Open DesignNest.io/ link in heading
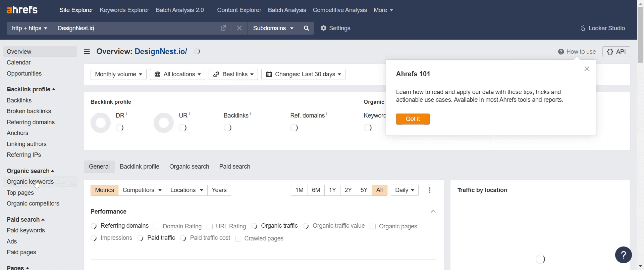This screenshot has height=270, width=644. [161, 51]
